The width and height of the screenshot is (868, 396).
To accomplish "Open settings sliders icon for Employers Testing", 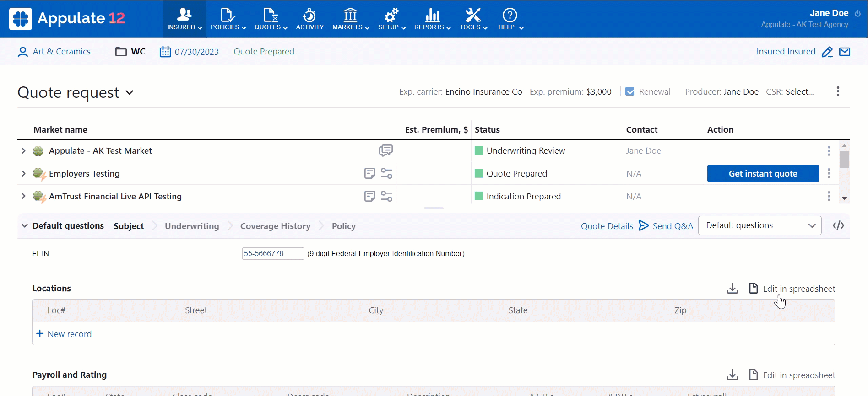I will [x=386, y=173].
